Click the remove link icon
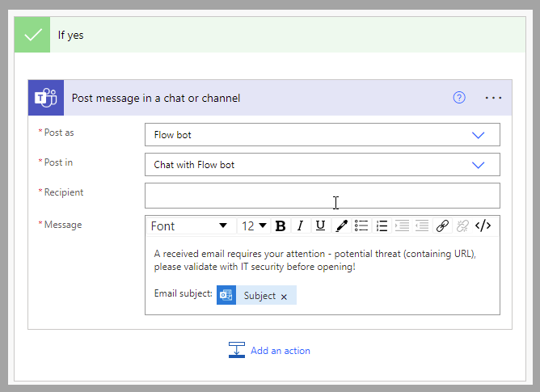This screenshot has width=540, height=392. click(x=462, y=226)
